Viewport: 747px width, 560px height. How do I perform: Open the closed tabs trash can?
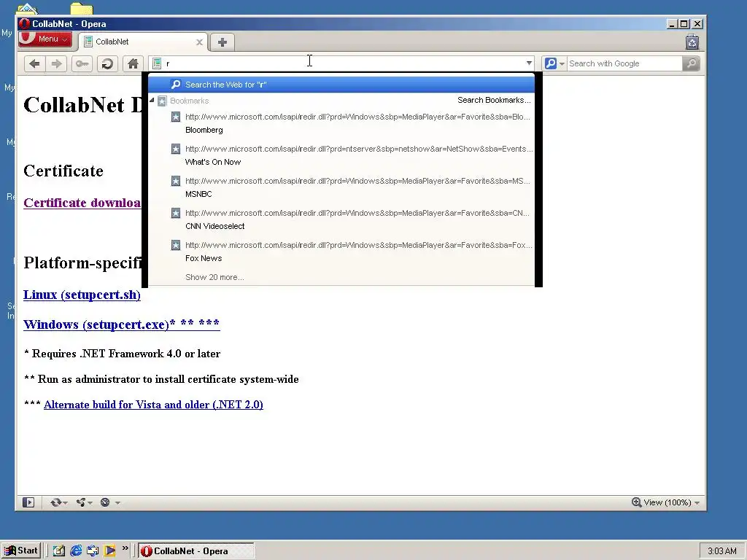[692, 42]
